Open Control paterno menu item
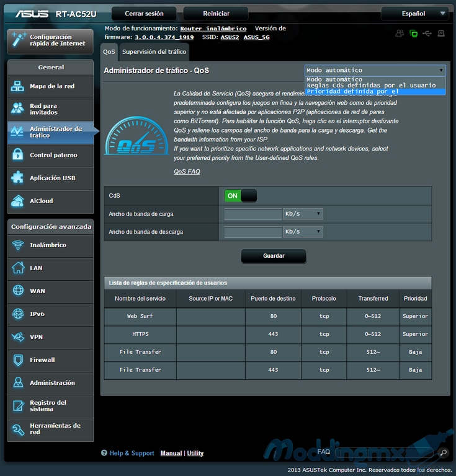 click(x=50, y=155)
